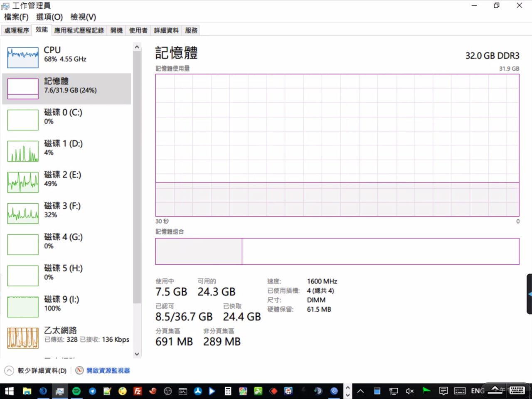Open the Calculator taskbar icon

(x=228, y=391)
